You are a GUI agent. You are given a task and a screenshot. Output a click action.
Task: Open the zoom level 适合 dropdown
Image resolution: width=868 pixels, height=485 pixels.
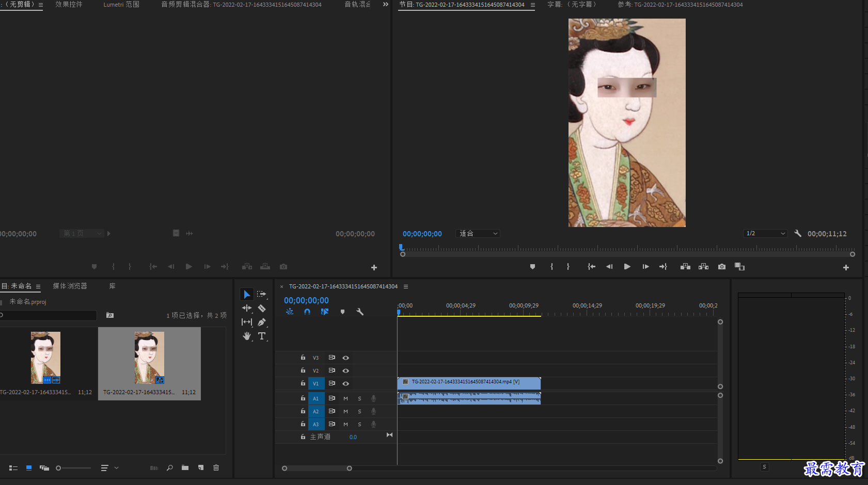point(478,233)
